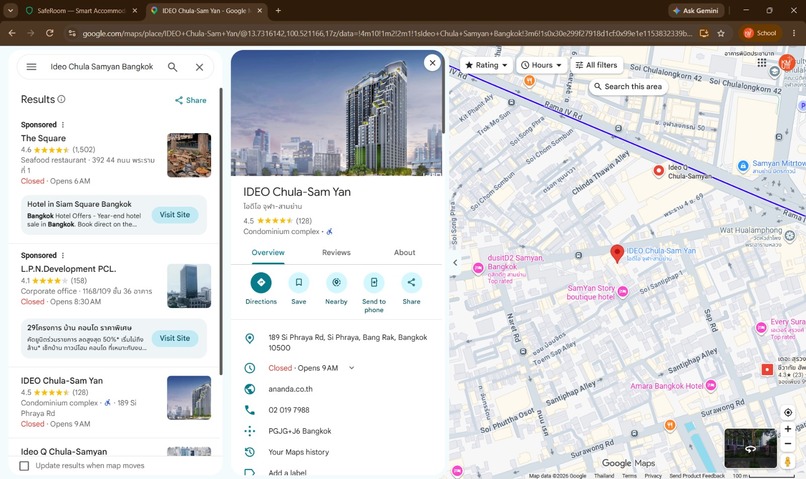
Task: Click Visit Site for the Siam Square hotel ad
Action: coord(175,215)
